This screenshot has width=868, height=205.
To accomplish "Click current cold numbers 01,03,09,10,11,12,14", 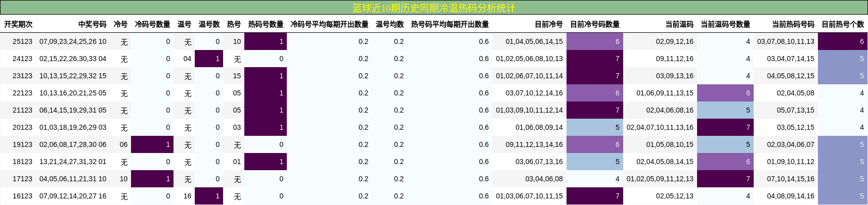I will (529, 110).
